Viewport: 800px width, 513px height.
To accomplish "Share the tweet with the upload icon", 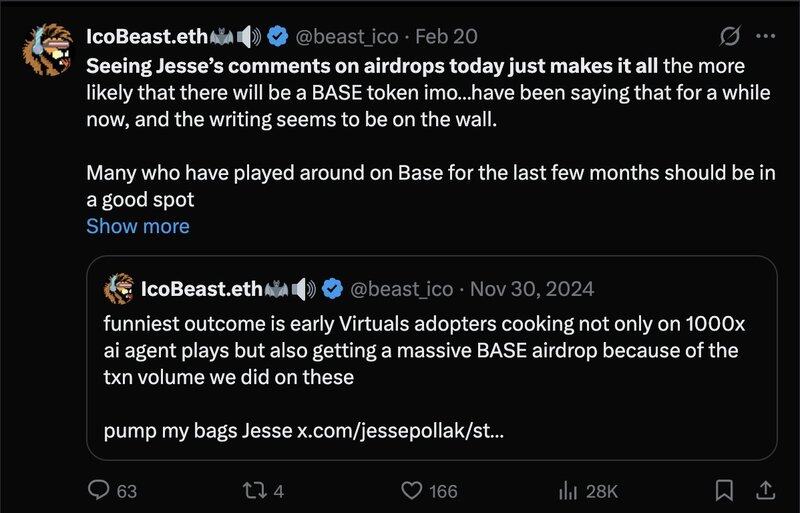I will [x=764, y=491].
